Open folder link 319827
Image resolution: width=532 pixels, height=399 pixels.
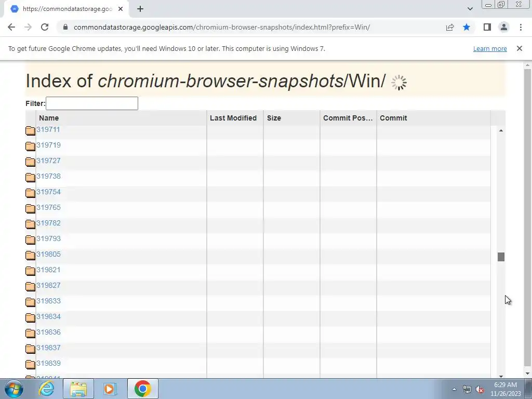pos(48,286)
